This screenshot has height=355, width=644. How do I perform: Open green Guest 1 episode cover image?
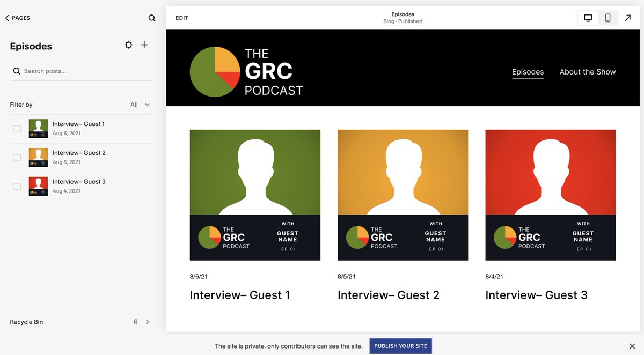(255, 195)
